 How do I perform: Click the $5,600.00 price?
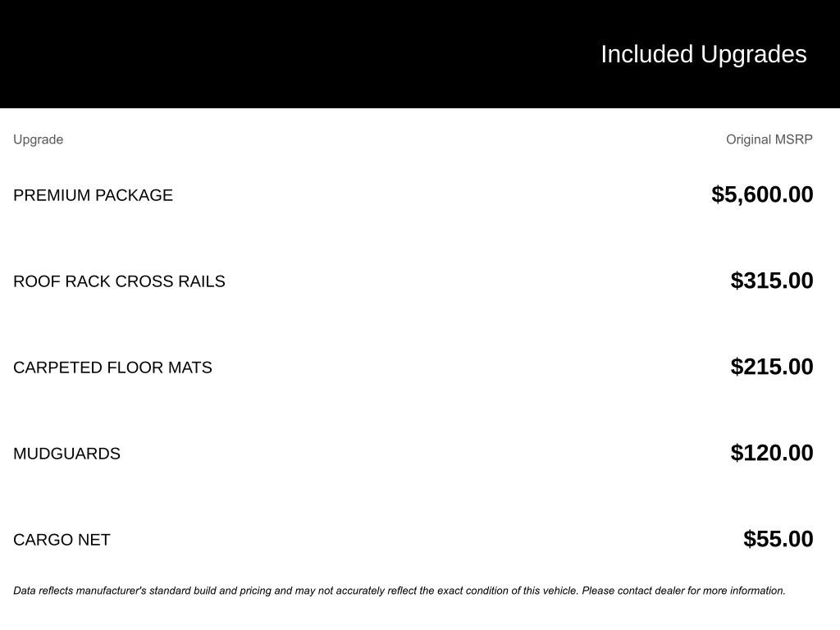tap(762, 194)
